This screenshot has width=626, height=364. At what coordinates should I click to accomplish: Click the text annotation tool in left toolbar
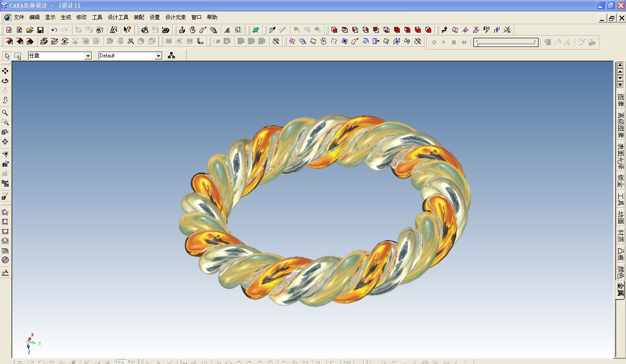click(x=5, y=273)
